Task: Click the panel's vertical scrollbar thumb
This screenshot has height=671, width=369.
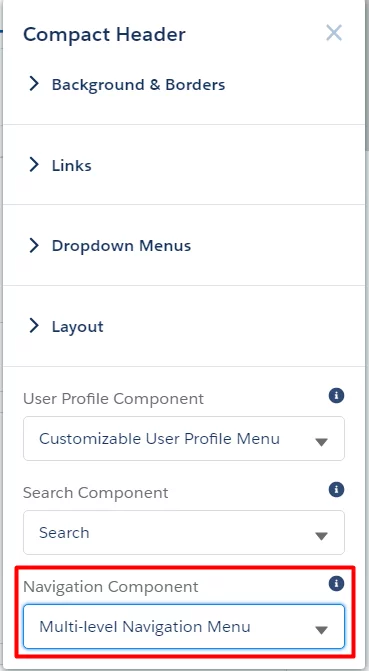Action: pyautogui.click(x=367, y=75)
